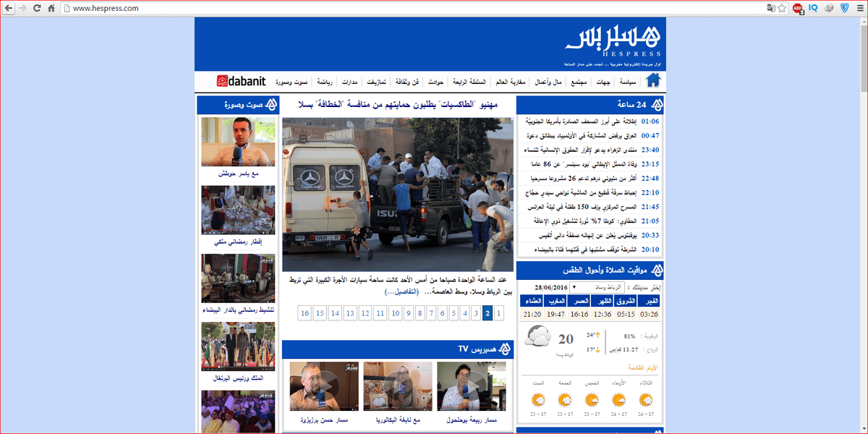This screenshot has width=868, height=434.
Task: Click the dabanit logo in navbar
Action: tap(241, 80)
